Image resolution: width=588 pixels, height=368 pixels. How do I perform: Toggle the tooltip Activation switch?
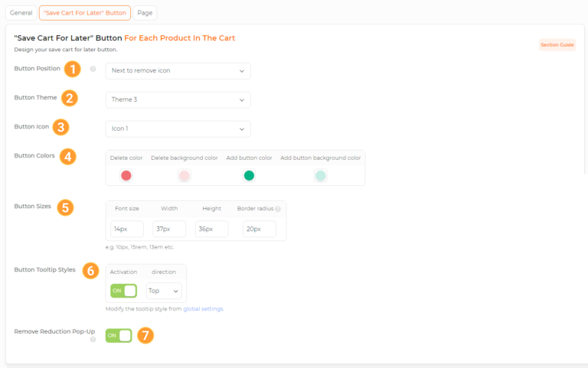(124, 291)
